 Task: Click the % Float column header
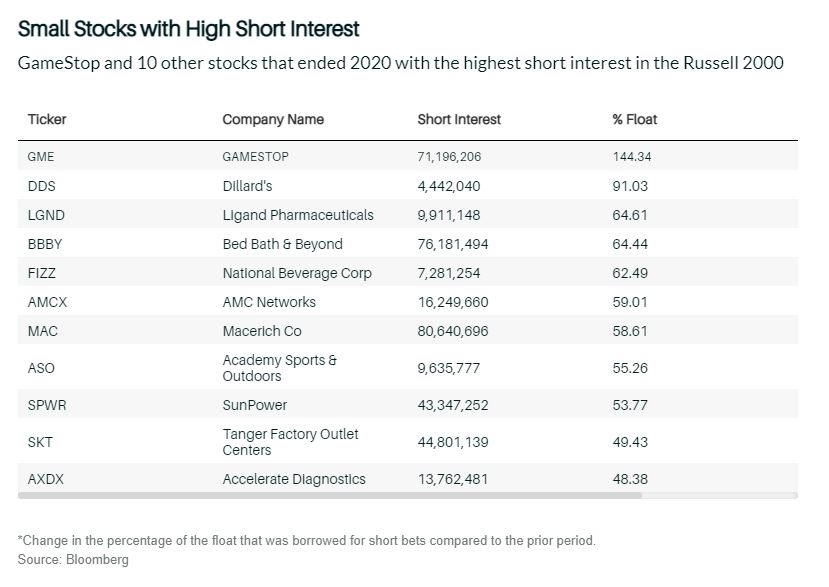tap(635, 119)
